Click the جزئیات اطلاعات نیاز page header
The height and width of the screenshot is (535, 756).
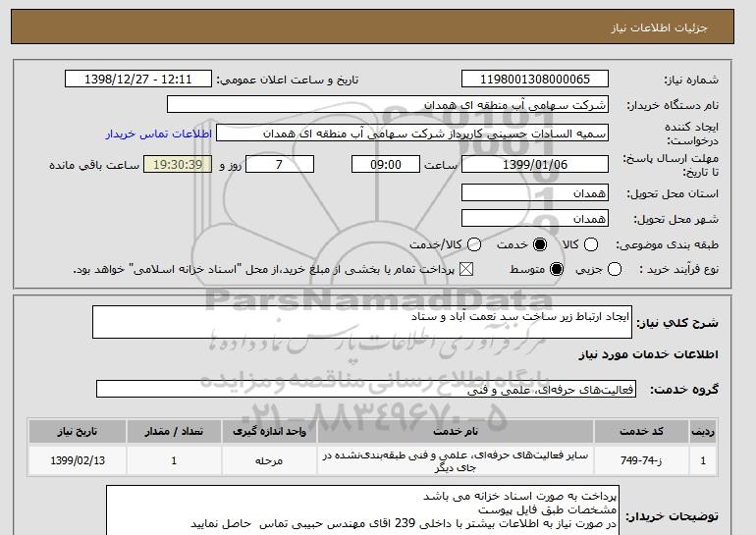pos(659,27)
